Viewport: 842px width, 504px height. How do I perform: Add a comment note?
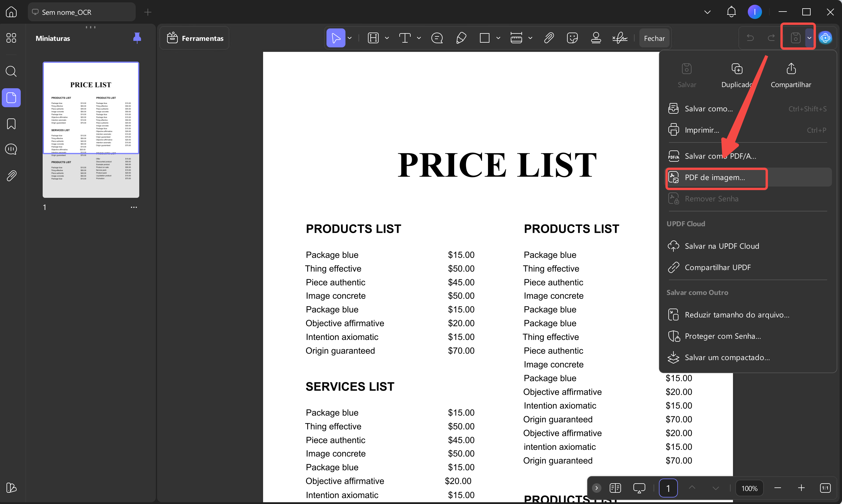coord(437,38)
